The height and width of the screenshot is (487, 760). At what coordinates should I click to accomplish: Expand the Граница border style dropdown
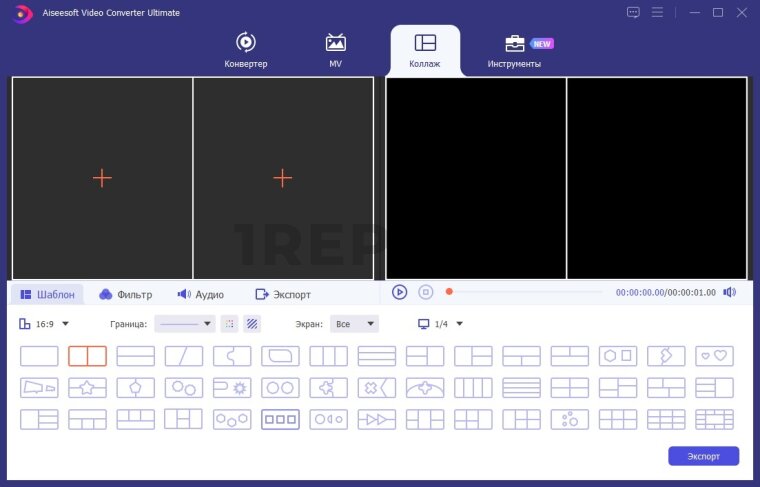coord(186,324)
